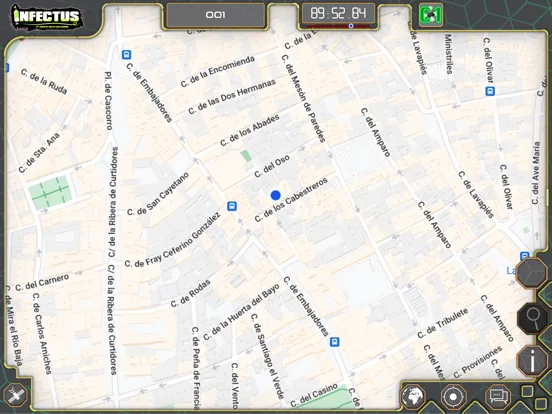Open the 3D cube view button
The image size is (552, 414).
[x=532, y=274]
